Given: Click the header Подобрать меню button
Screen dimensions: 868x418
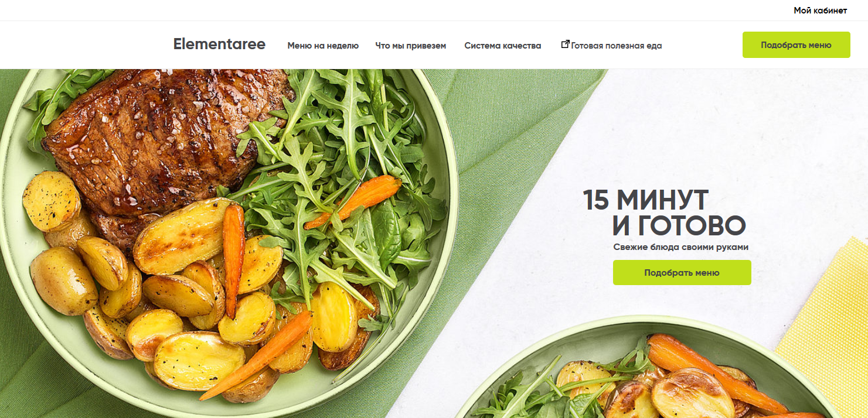Looking at the screenshot, I should point(796,45).
